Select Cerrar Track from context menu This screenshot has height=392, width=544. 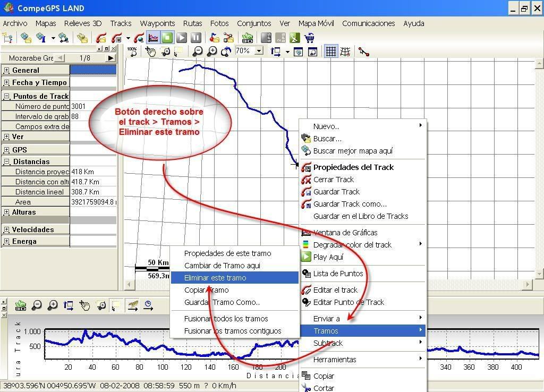pos(362,180)
